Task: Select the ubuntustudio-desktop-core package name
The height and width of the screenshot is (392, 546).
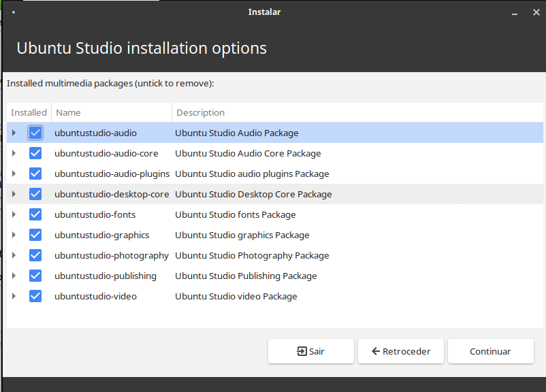Action: point(112,194)
